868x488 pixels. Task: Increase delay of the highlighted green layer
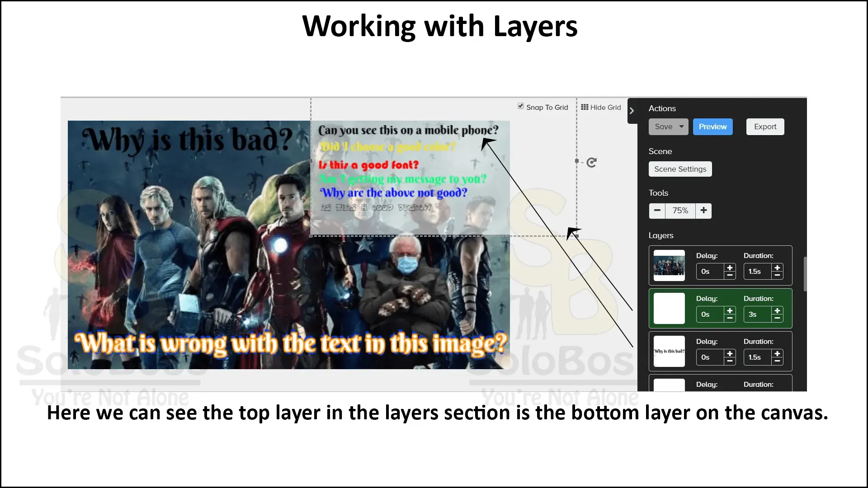730,311
